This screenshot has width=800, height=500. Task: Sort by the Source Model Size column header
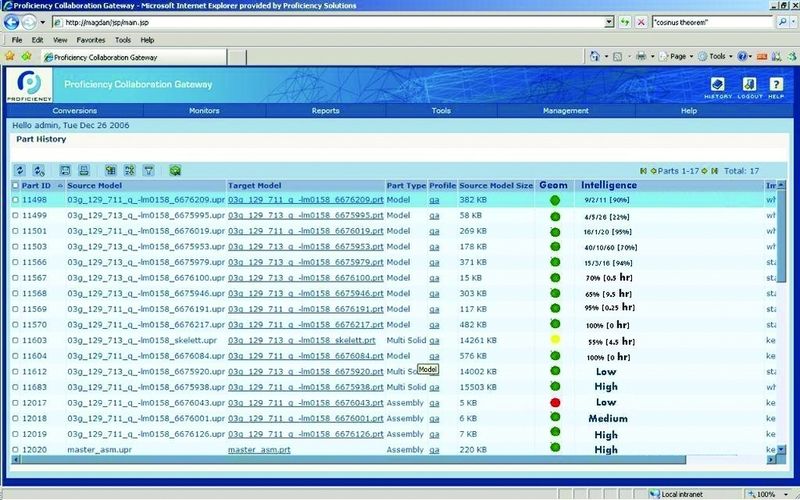point(496,186)
